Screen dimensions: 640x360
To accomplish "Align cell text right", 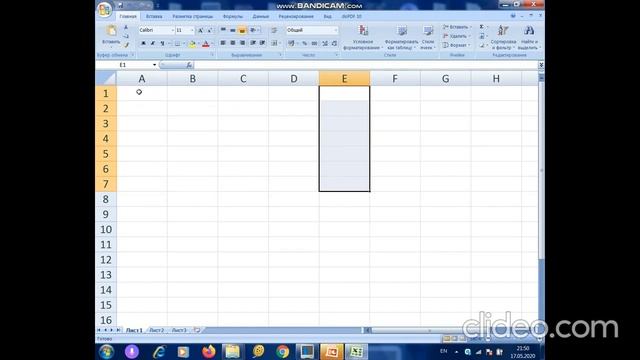I will 242,43.
